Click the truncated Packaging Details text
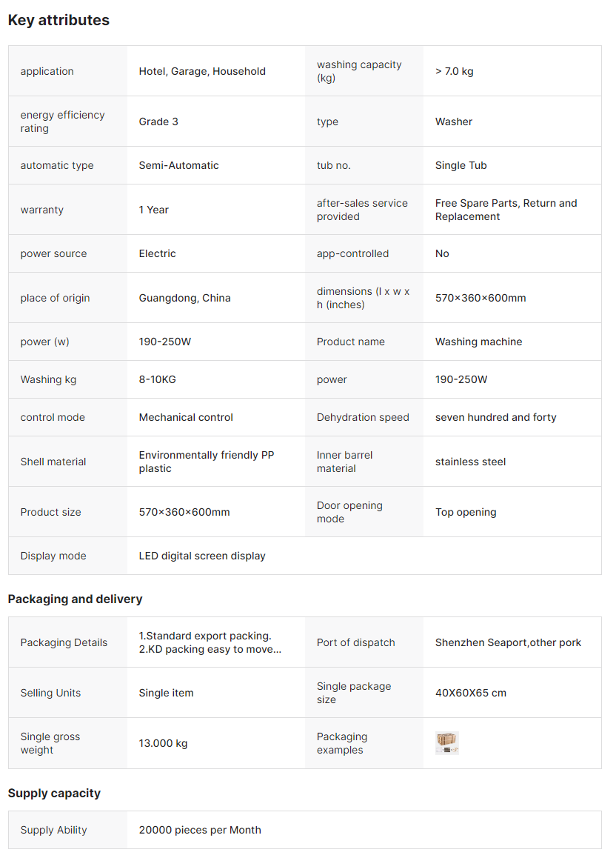The width and height of the screenshot is (616, 858). click(210, 642)
